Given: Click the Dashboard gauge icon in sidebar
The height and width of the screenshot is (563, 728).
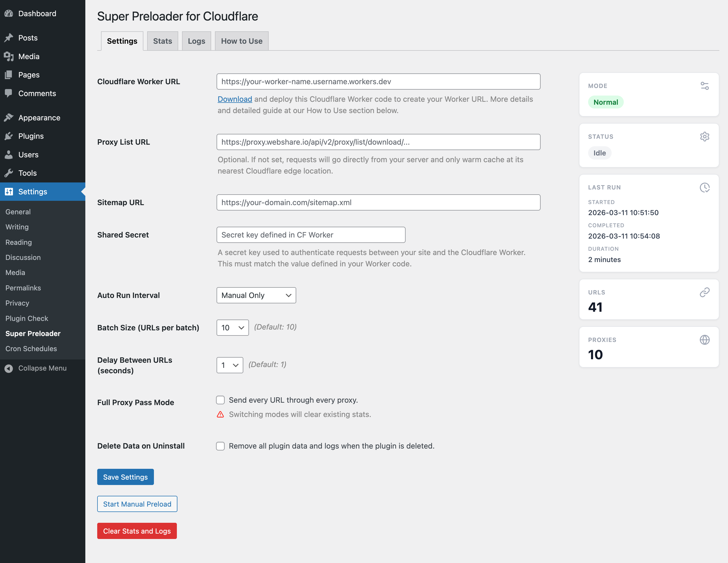Looking at the screenshot, I should tap(9, 14).
